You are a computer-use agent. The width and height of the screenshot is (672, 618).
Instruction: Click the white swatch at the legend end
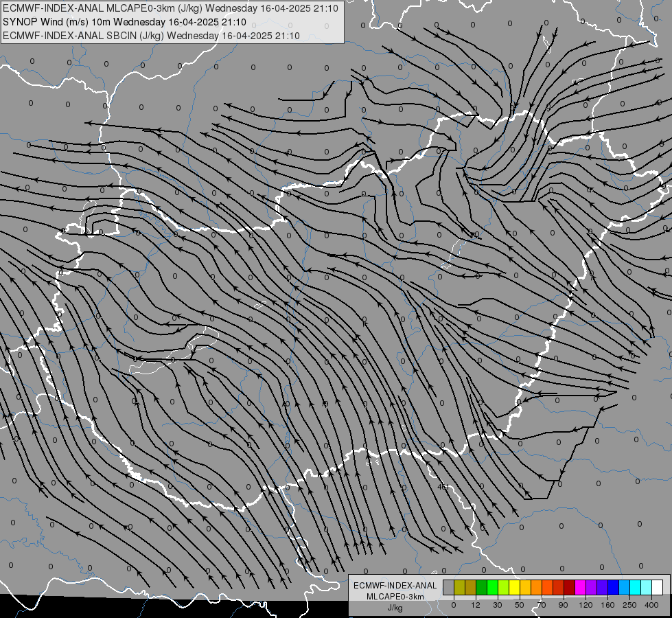point(658,587)
